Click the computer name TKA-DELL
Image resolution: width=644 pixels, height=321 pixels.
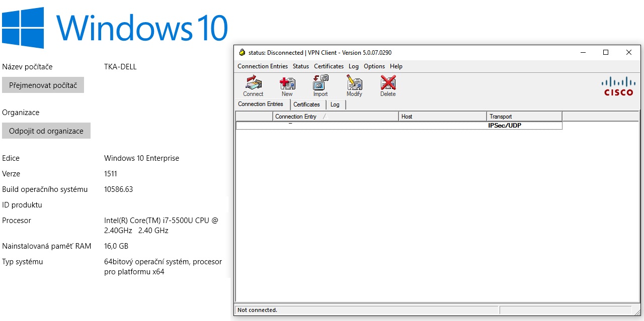click(x=120, y=67)
